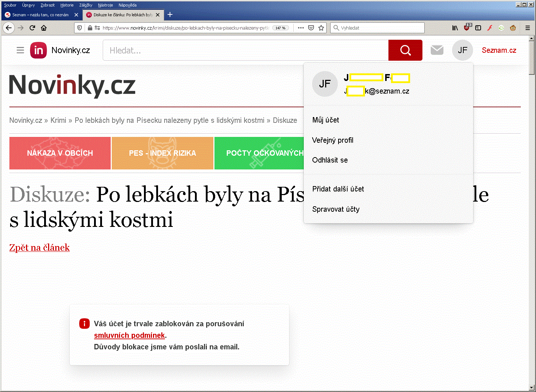
Task: Click the browser reload page icon
Action: tap(32, 28)
